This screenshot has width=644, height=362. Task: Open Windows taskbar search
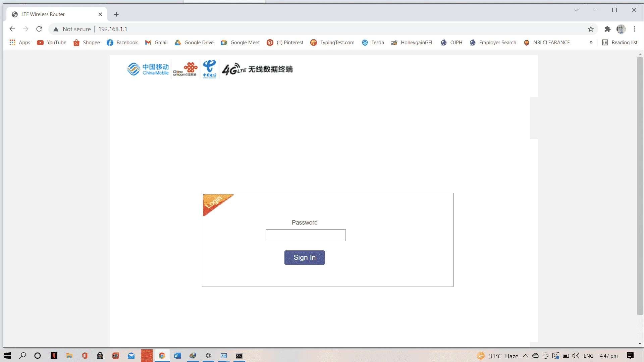point(22,356)
